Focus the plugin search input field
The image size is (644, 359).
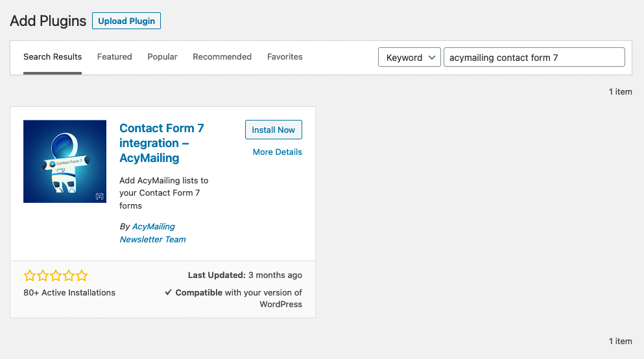tap(534, 57)
